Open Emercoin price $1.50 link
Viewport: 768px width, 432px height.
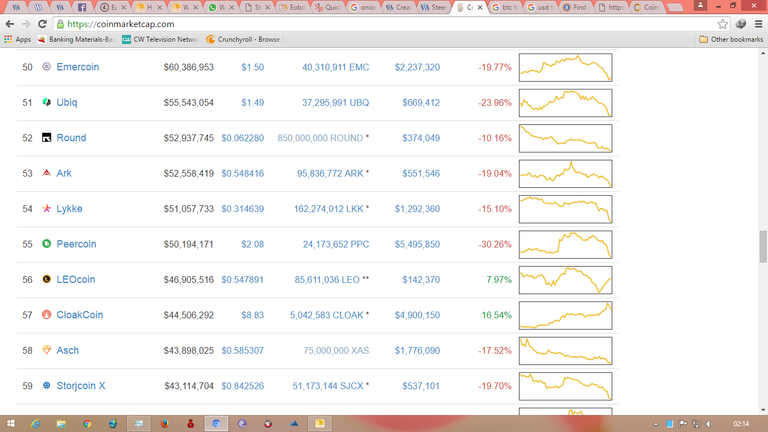pyautogui.click(x=252, y=67)
